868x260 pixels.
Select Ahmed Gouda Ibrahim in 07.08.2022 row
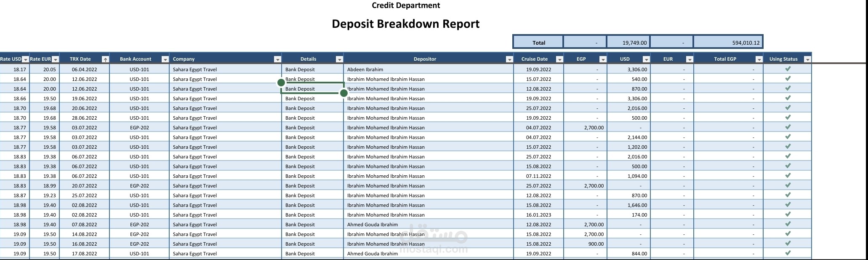[429, 225]
